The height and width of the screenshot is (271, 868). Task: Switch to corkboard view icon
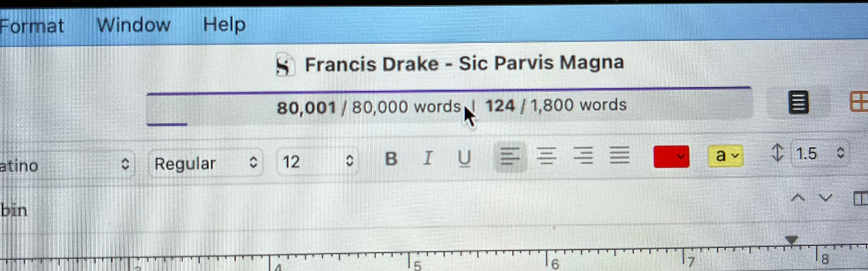[x=859, y=101]
